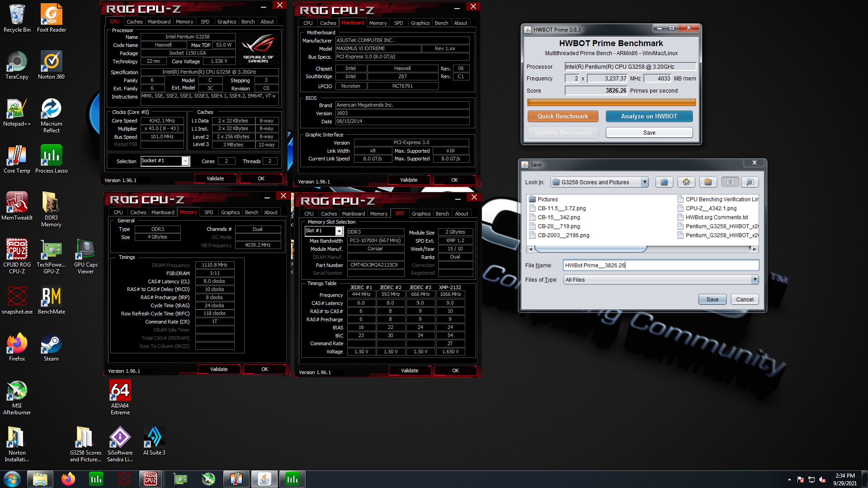868x488 pixels.
Task: Click file list horizontal scrollbar thumb
Action: (590, 249)
